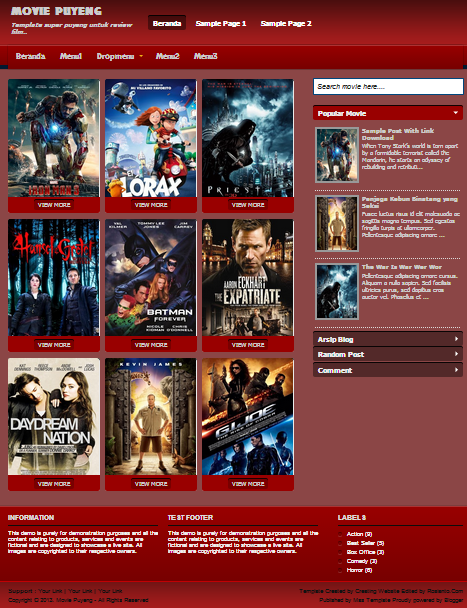Select Beranda in the red menu bar
The image size is (467, 608).
[x=30, y=56]
